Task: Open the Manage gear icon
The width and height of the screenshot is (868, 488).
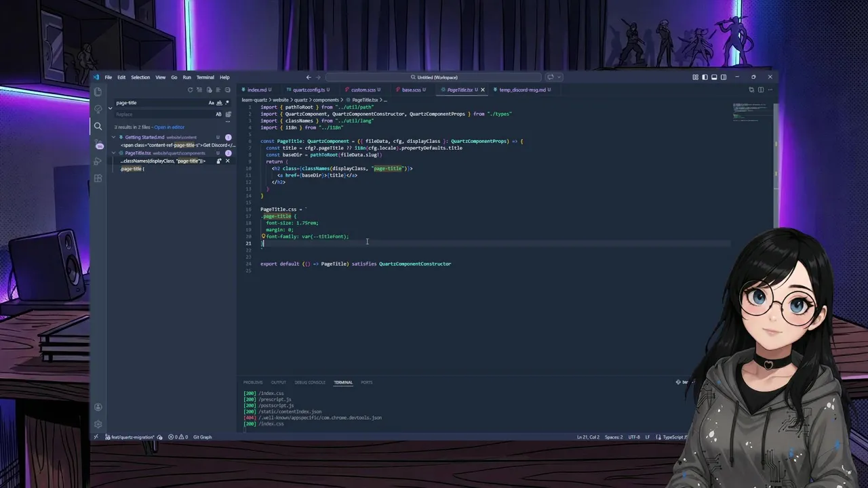Action: click(98, 424)
